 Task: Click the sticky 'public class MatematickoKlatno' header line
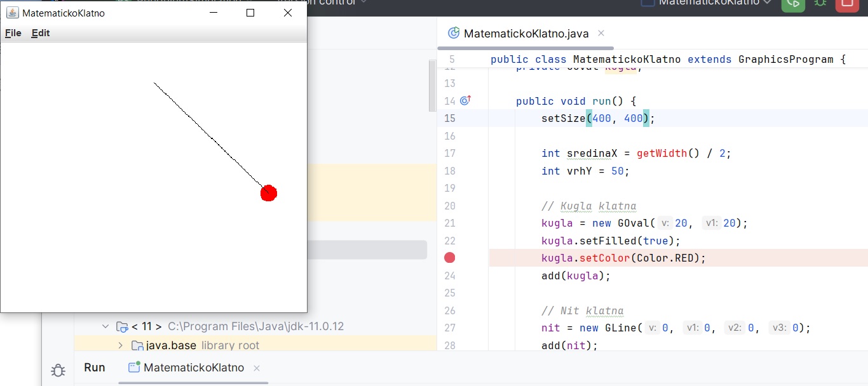click(x=668, y=59)
